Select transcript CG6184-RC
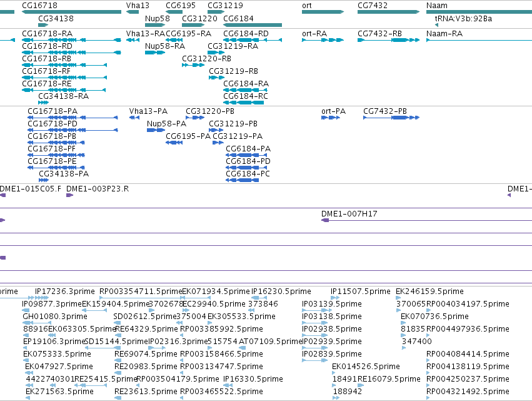The height and width of the screenshot is (401, 532). (246, 96)
